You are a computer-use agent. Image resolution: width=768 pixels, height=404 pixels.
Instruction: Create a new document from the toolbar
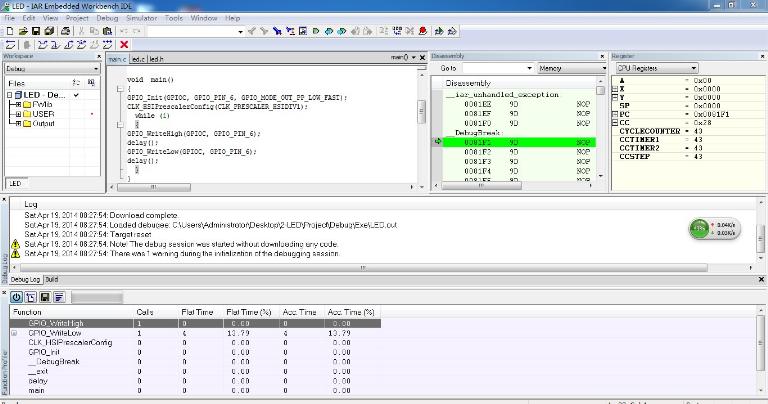tap(10, 31)
